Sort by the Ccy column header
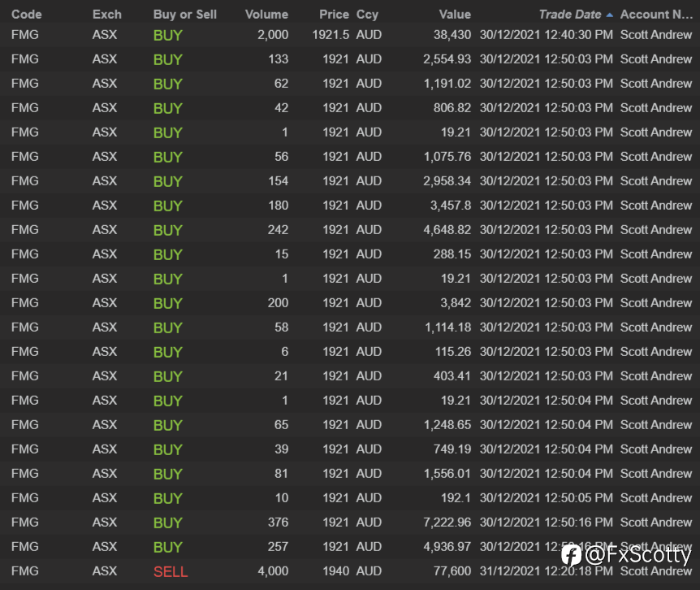 (x=367, y=15)
